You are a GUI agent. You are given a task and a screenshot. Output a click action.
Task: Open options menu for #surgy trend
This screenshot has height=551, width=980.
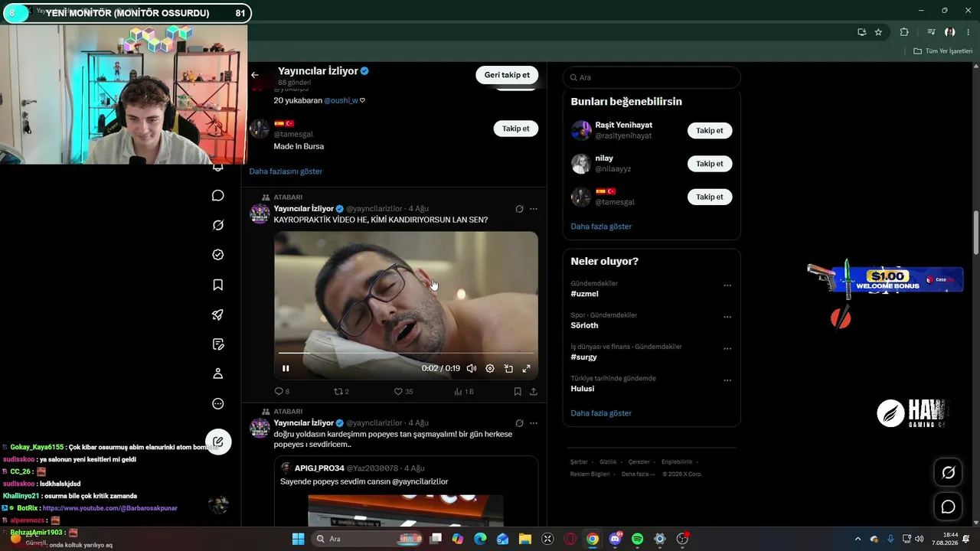pyautogui.click(x=727, y=348)
